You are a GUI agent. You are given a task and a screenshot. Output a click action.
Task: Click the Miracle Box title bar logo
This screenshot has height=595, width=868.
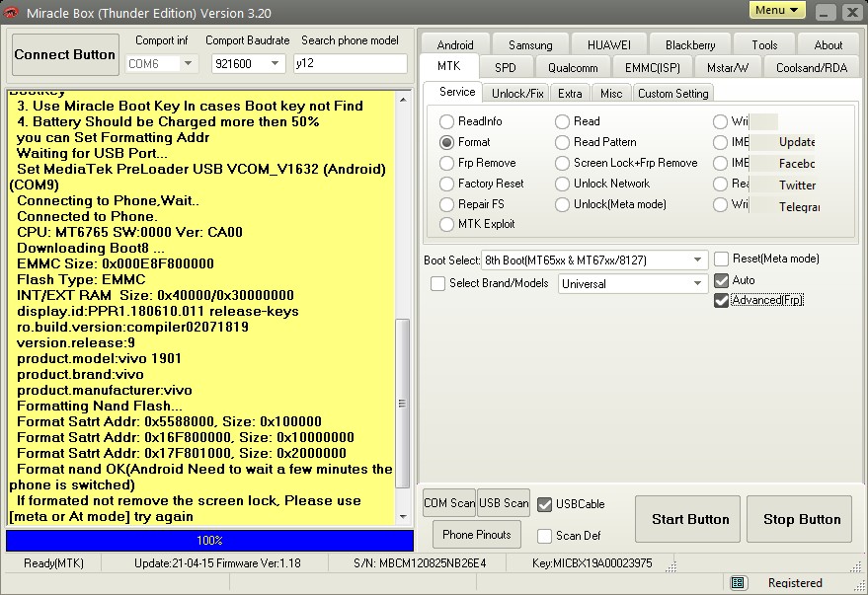pyautogui.click(x=11, y=12)
